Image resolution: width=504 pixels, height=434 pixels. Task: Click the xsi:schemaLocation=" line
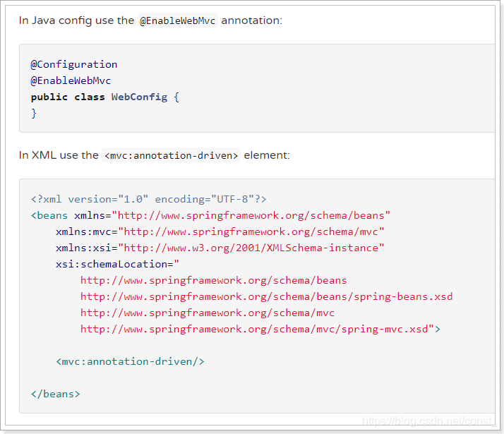117,265
